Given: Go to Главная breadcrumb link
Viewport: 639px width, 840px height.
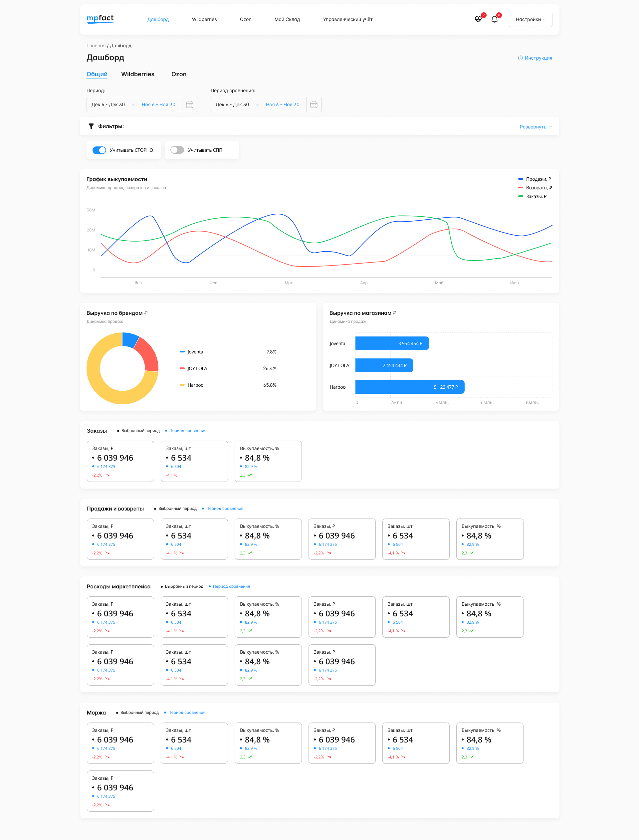Looking at the screenshot, I should 96,46.
